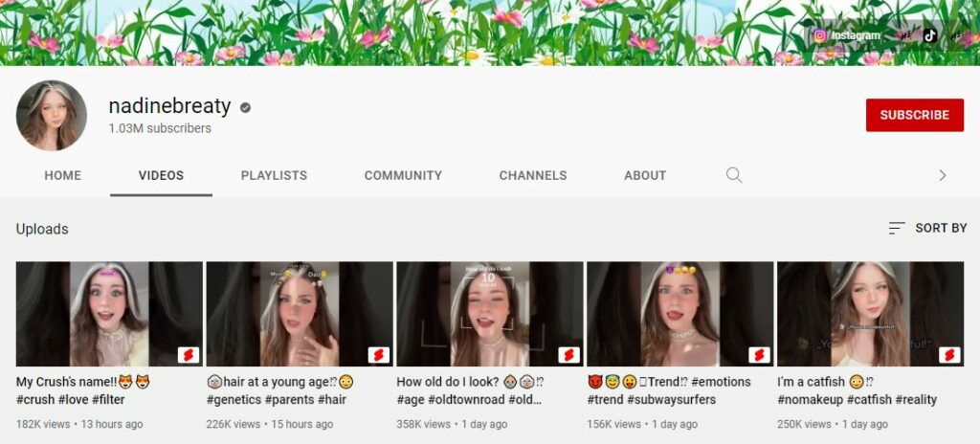Open the PLAYLISTS tab
The image size is (980, 444).
tap(274, 176)
